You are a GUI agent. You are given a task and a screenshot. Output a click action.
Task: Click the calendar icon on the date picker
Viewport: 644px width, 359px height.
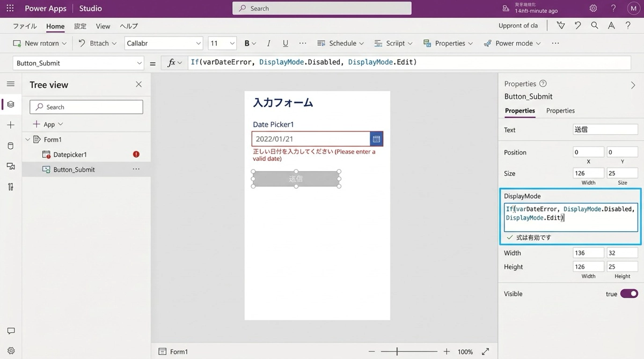pyautogui.click(x=376, y=139)
